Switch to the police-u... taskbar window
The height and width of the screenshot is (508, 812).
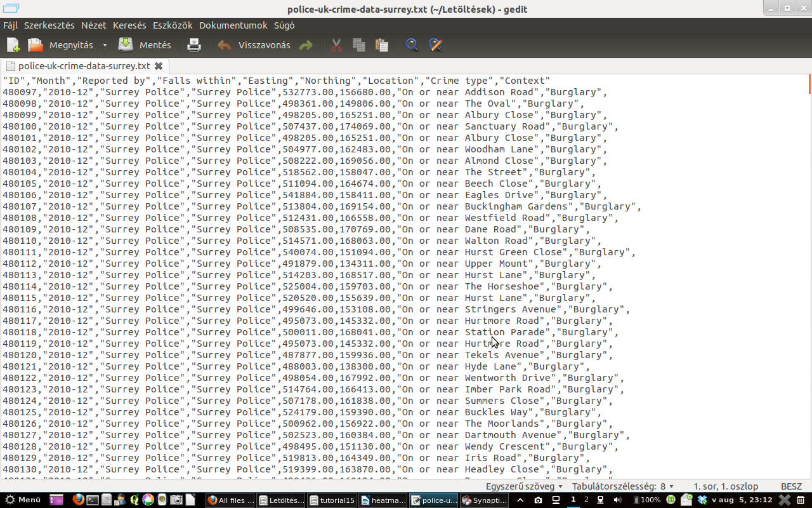point(433,500)
